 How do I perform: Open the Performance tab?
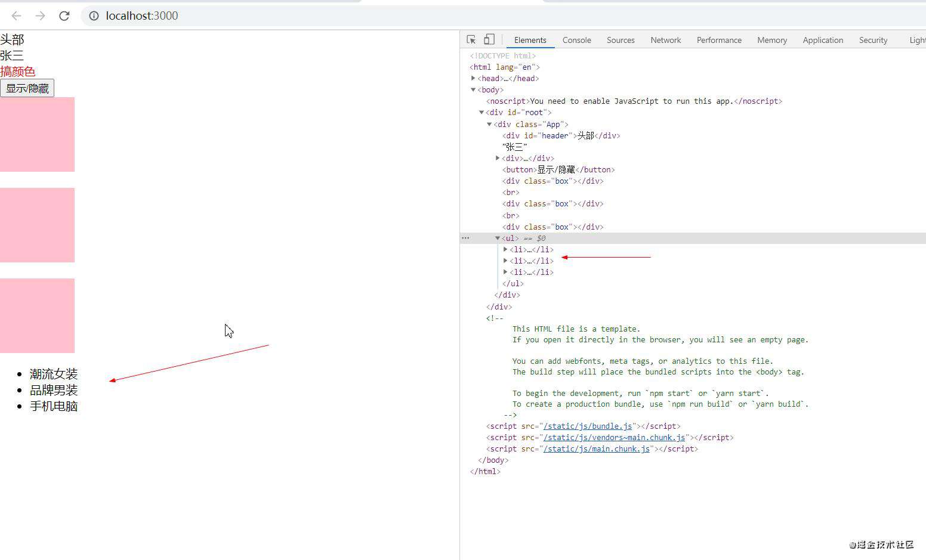tap(719, 40)
